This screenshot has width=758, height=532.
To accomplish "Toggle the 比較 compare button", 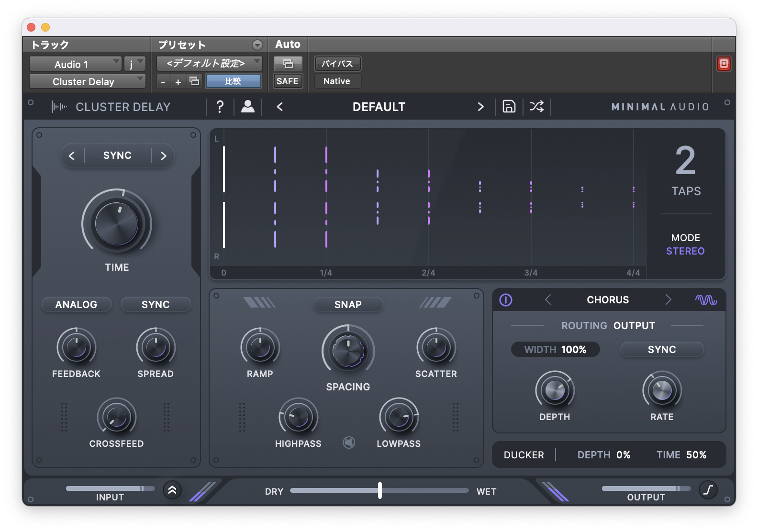I will click(x=233, y=81).
